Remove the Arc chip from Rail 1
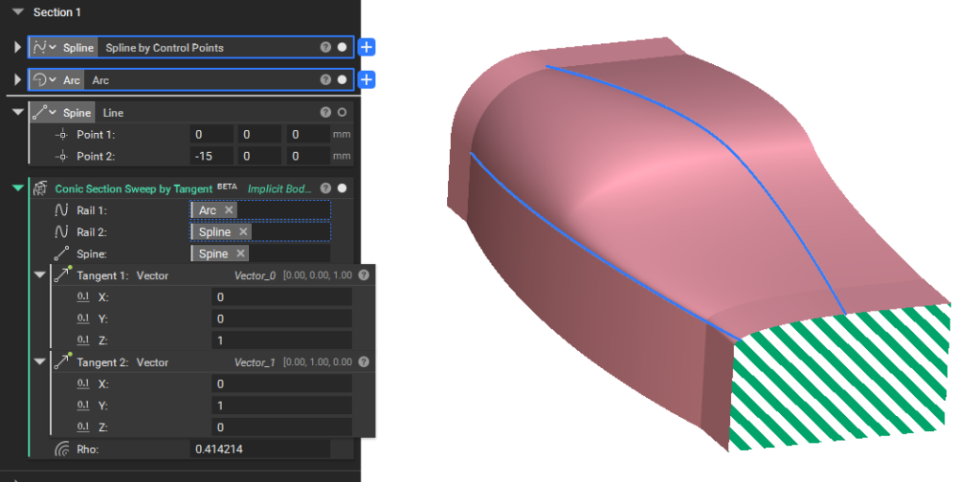Viewport: 980px width, 482px height. click(x=229, y=210)
